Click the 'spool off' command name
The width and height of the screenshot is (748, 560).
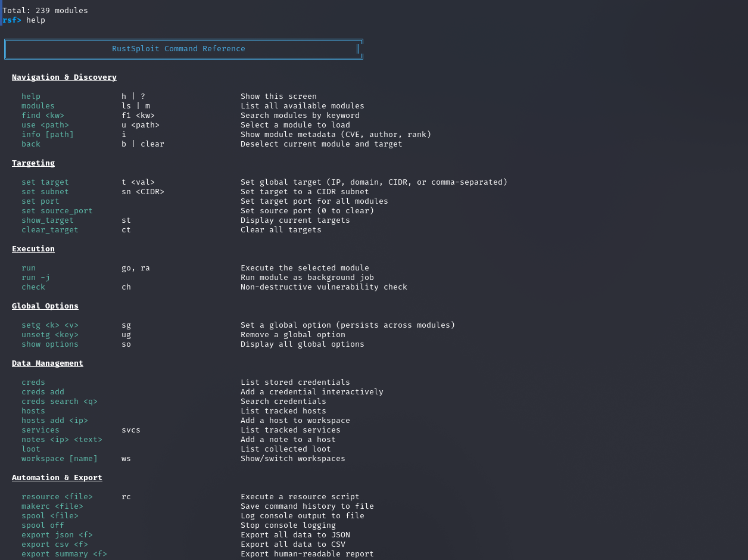(43, 525)
